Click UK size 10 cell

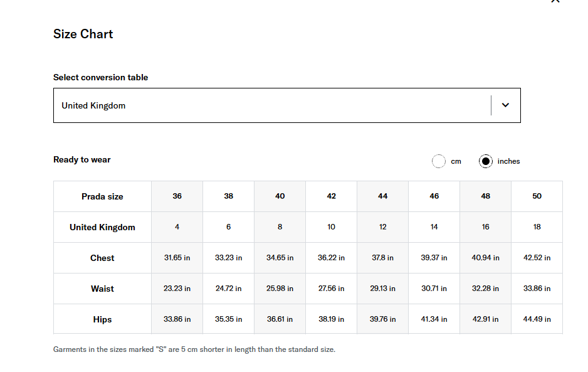331,227
